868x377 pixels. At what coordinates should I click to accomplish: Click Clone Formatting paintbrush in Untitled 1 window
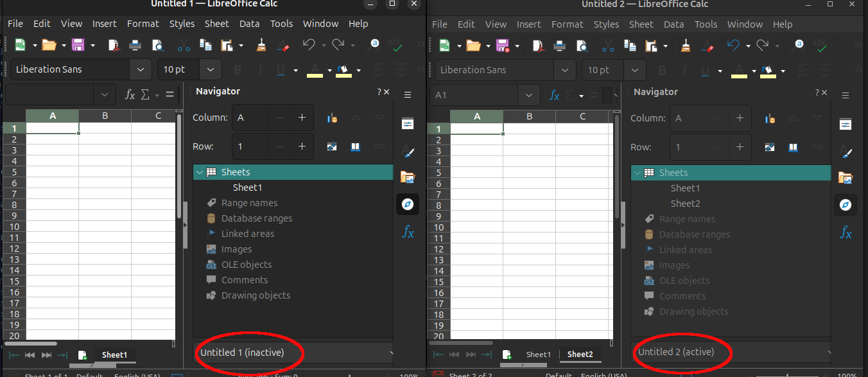[x=261, y=45]
